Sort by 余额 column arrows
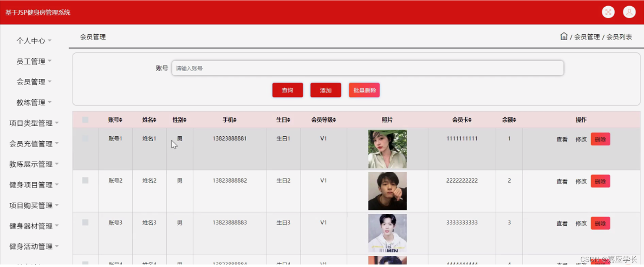The height and width of the screenshot is (267, 644). click(x=514, y=120)
